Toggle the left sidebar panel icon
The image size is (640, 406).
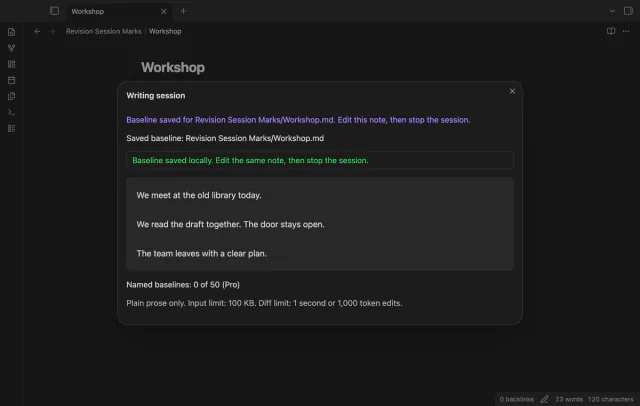tap(54, 11)
